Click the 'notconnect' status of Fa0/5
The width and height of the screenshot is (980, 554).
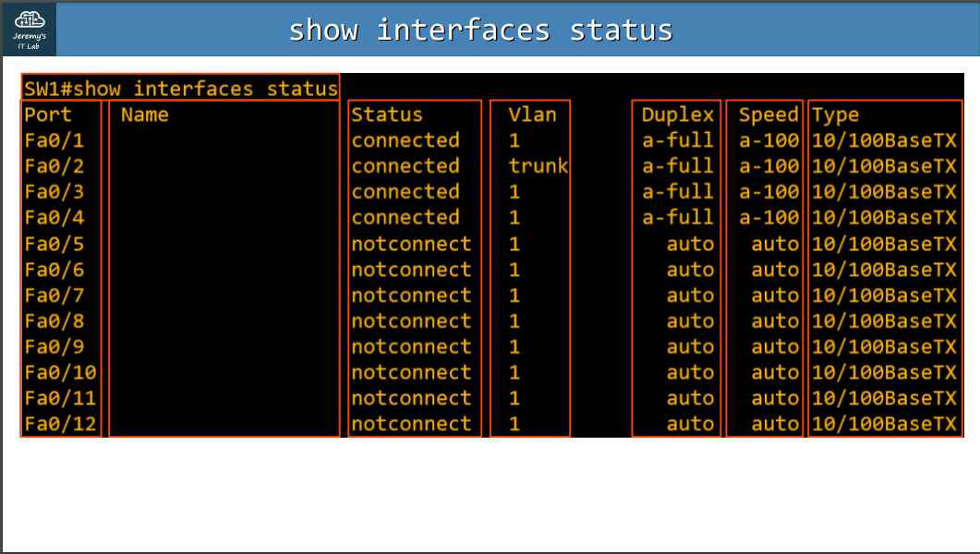411,244
